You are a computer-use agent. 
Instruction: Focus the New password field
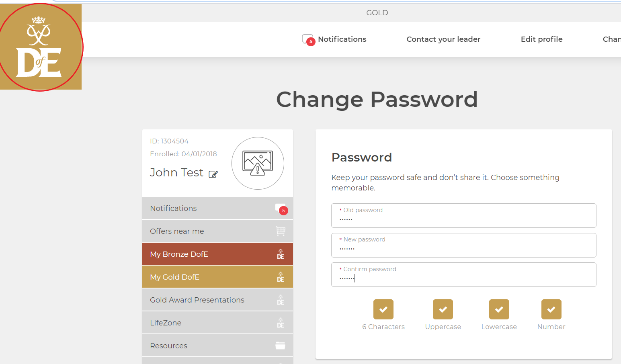point(463,245)
